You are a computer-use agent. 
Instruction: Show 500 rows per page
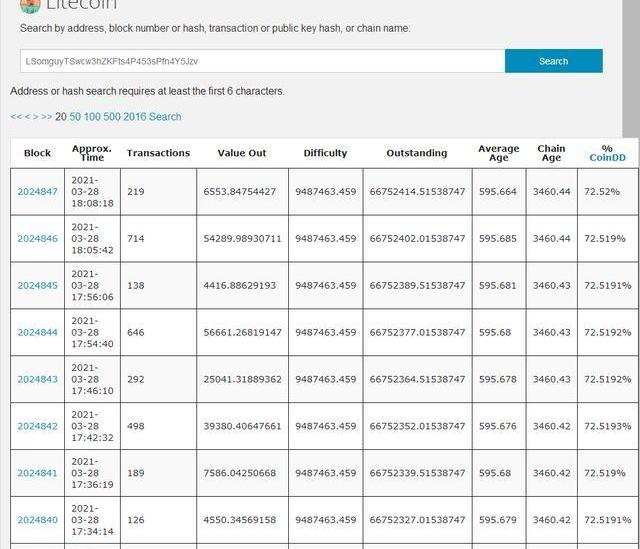pos(111,117)
